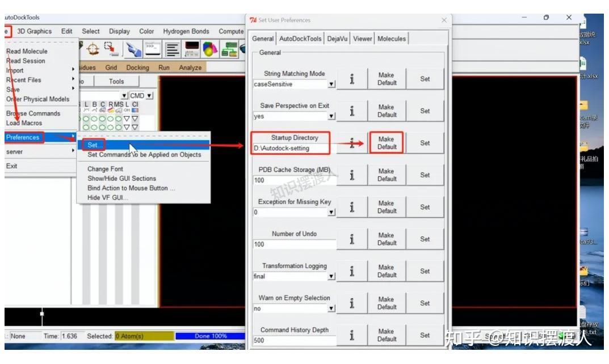The width and height of the screenshot is (609, 364).
Task: Click the pointing hand toolbar icon
Action: tap(133, 50)
